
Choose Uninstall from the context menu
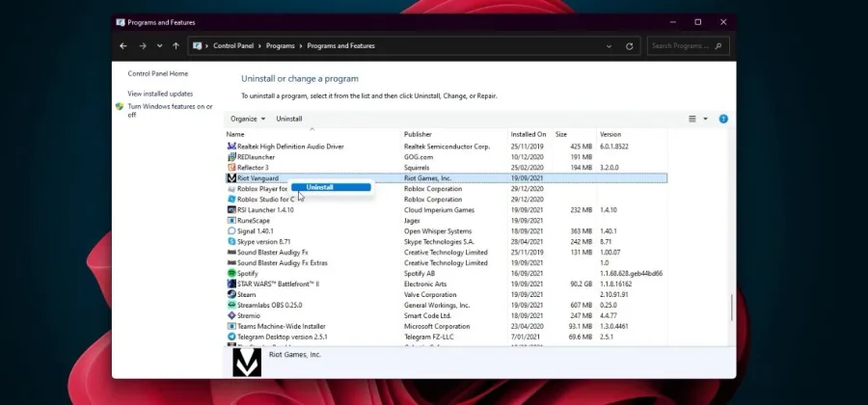(331, 187)
